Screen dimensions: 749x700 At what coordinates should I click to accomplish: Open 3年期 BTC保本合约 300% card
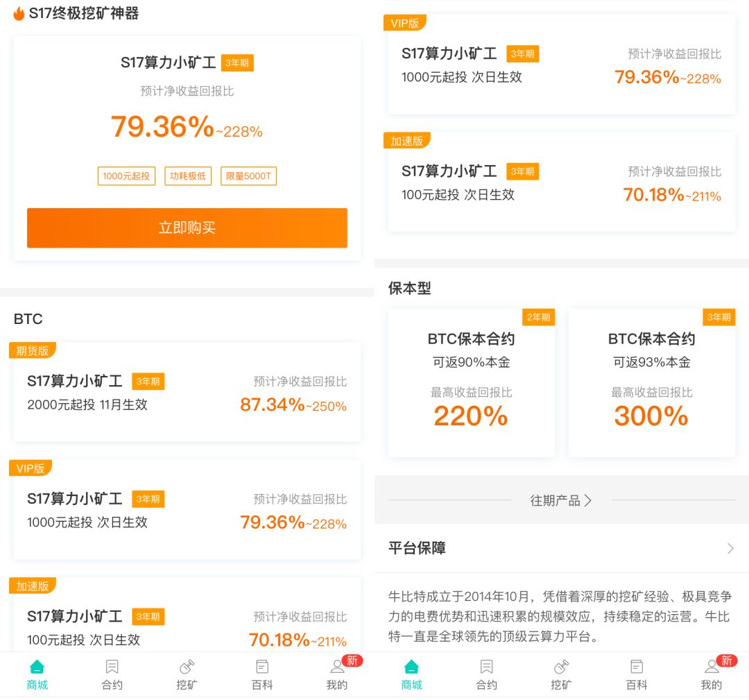(651, 383)
